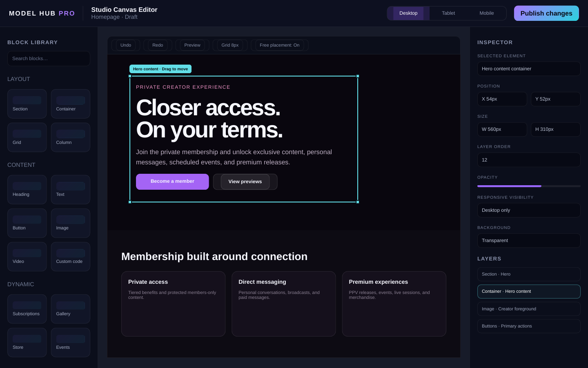The width and height of the screenshot is (588, 368).
Task: Add a Section block from library
Action: pos(27,104)
